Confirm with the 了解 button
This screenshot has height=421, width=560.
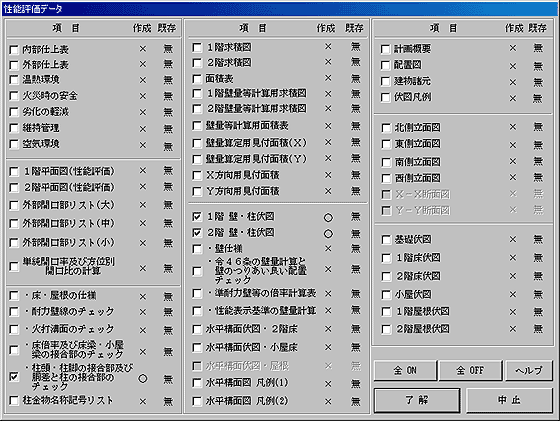[x=417, y=400]
